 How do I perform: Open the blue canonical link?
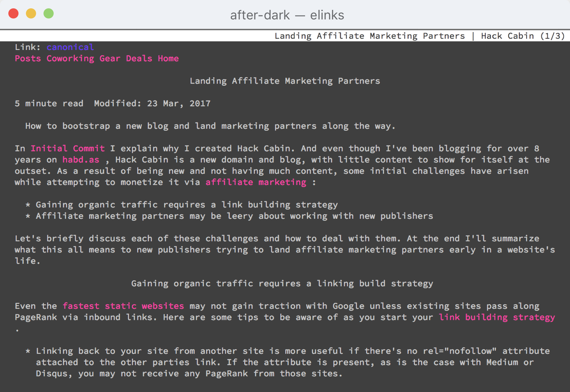coord(70,47)
